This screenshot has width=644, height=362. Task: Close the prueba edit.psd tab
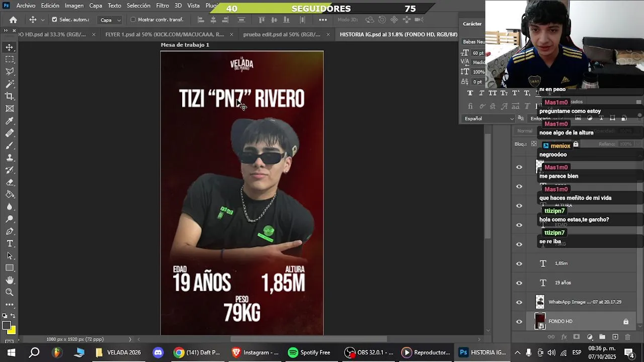click(328, 35)
